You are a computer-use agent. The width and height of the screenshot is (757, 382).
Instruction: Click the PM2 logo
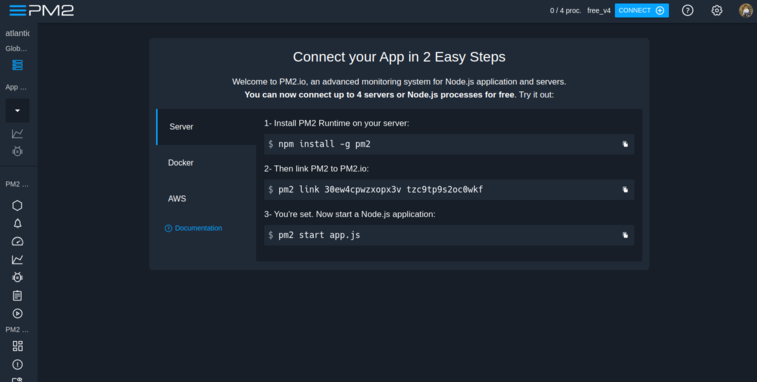[51, 10]
